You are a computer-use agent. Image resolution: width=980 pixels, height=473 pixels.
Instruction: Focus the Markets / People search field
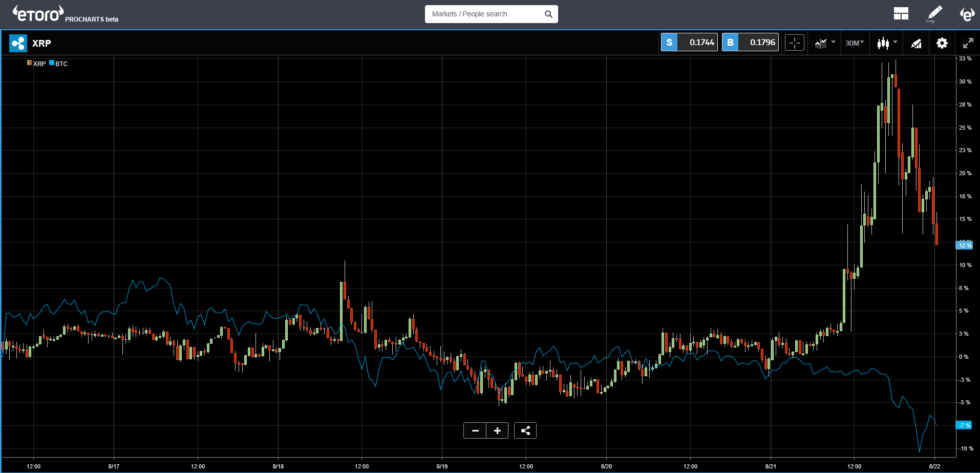491,14
